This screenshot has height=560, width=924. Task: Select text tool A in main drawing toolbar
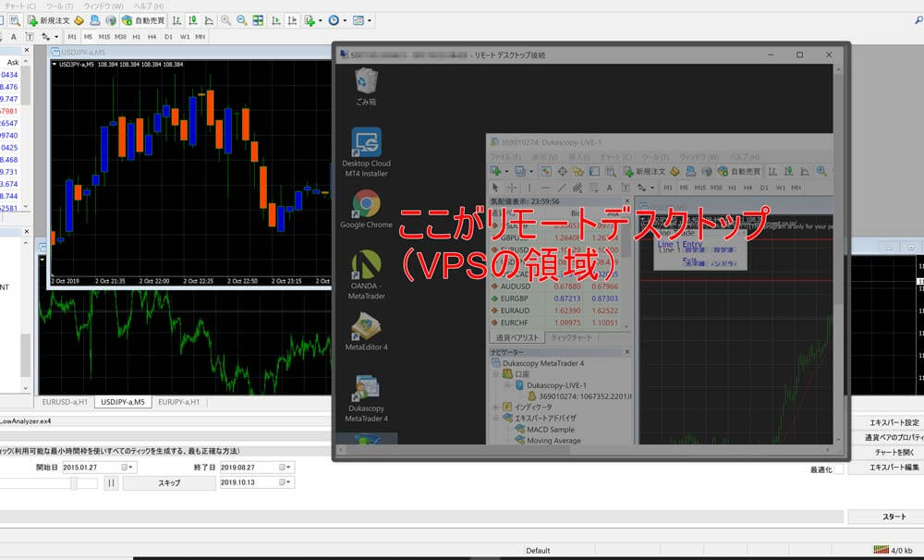[14, 37]
